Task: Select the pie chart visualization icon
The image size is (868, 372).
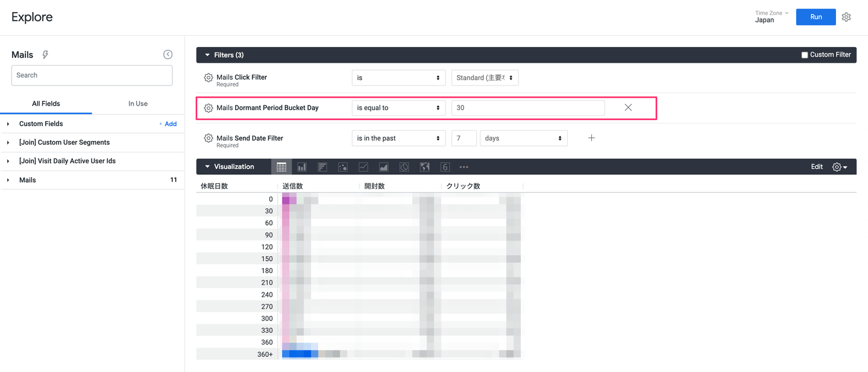Action: tap(404, 167)
